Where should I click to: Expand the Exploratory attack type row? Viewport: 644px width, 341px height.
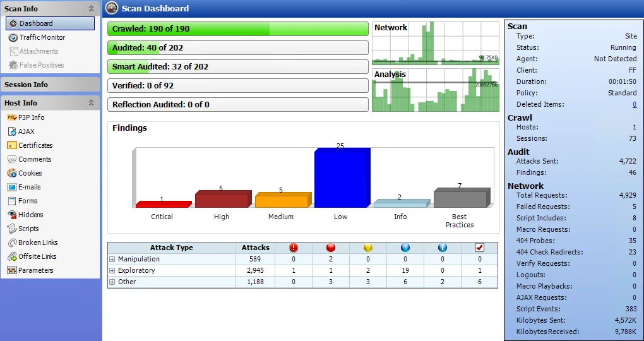click(x=112, y=271)
